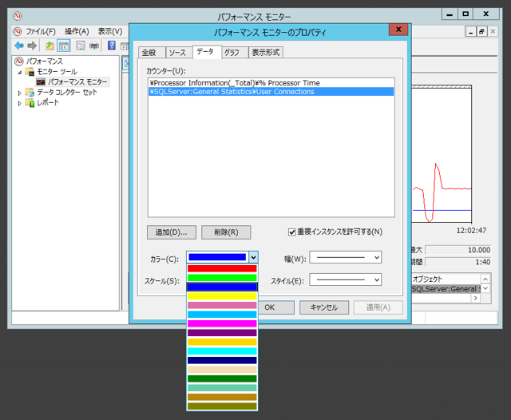Expand the レポート tree node
Image resolution: width=511 pixels, height=420 pixels.
tap(19, 103)
